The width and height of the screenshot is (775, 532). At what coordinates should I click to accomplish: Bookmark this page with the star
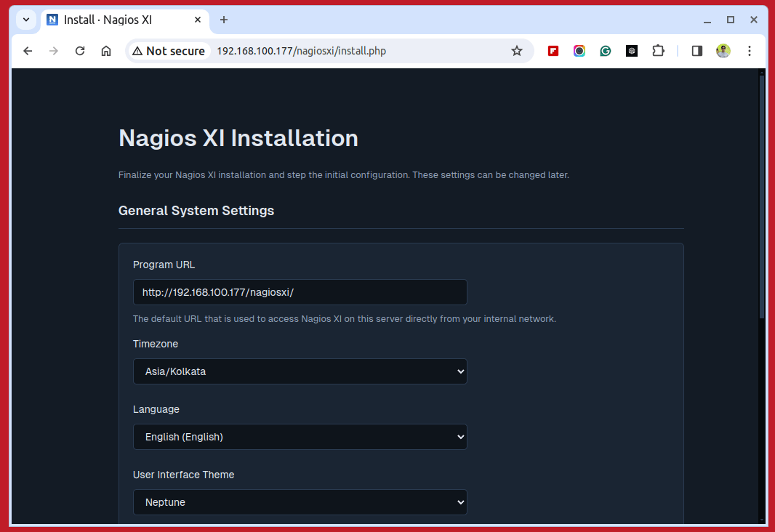tap(517, 51)
